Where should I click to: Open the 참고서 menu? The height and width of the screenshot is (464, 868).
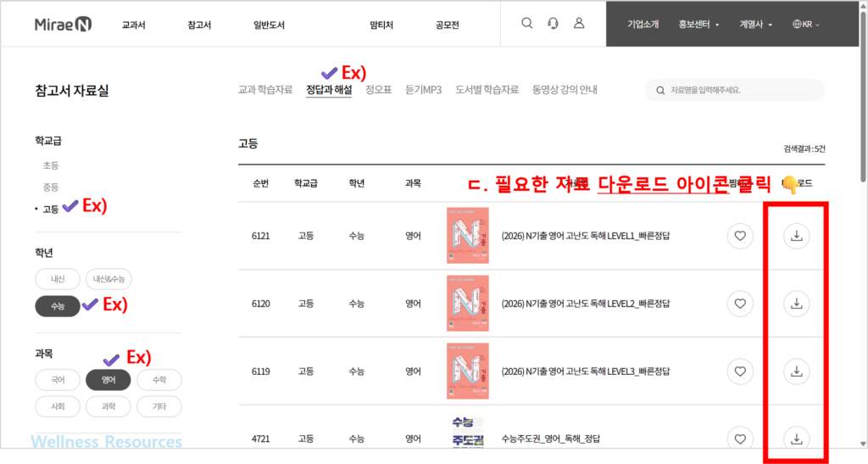coord(199,25)
